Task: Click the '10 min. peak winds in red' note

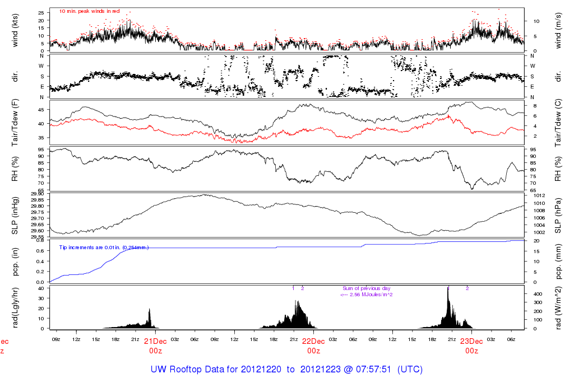Action: point(89,11)
